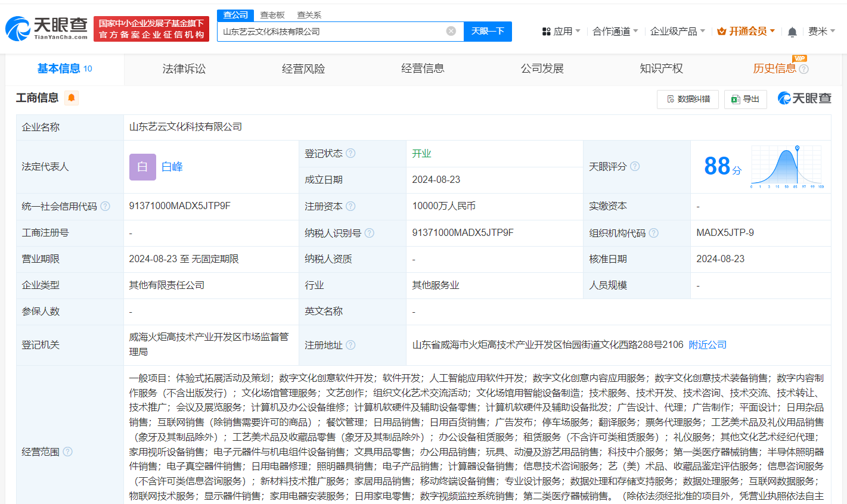Click help icon next to 天眼评分
This screenshot has height=504, width=847.
point(635,166)
